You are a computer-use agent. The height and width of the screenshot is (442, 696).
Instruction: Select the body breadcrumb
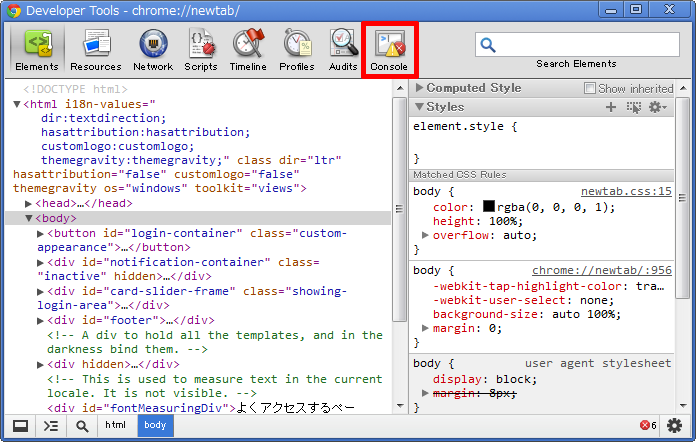(155, 425)
